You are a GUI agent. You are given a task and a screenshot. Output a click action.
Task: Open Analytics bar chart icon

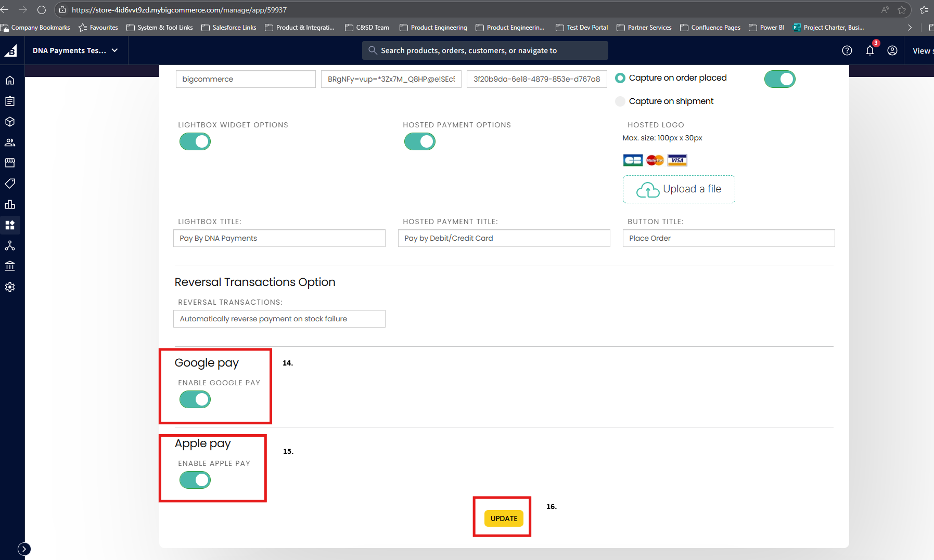[x=10, y=204]
